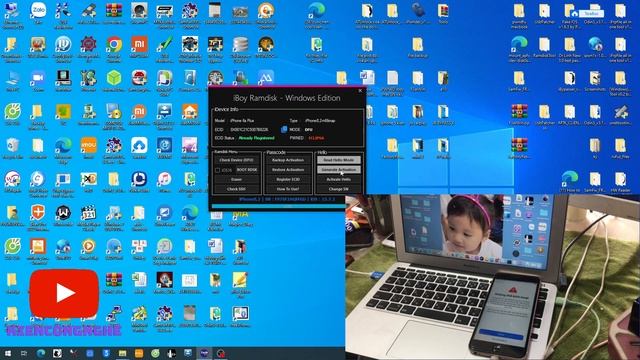The image size is (640, 360).
Task: Click the active iBoy Ramdisk taskbar icon
Action: click(x=204, y=353)
